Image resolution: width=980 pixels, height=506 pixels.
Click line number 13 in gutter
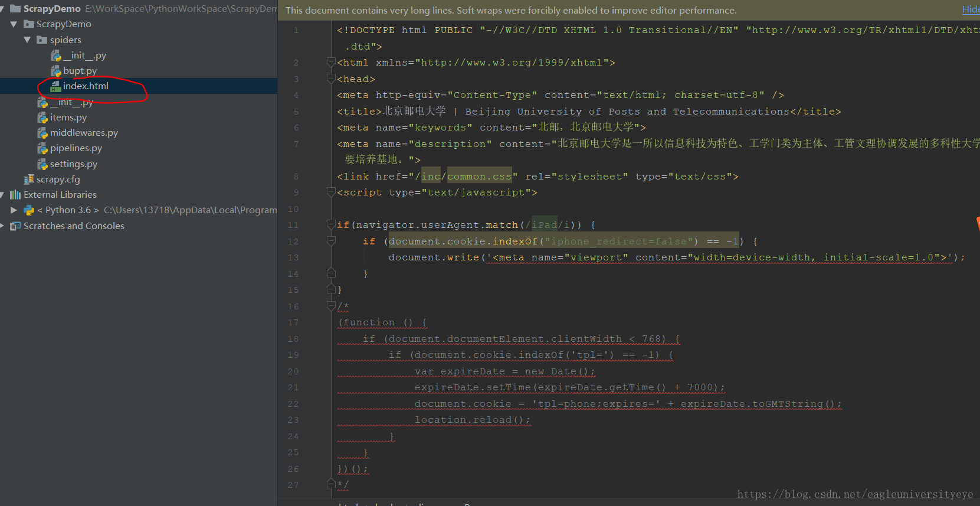(293, 257)
